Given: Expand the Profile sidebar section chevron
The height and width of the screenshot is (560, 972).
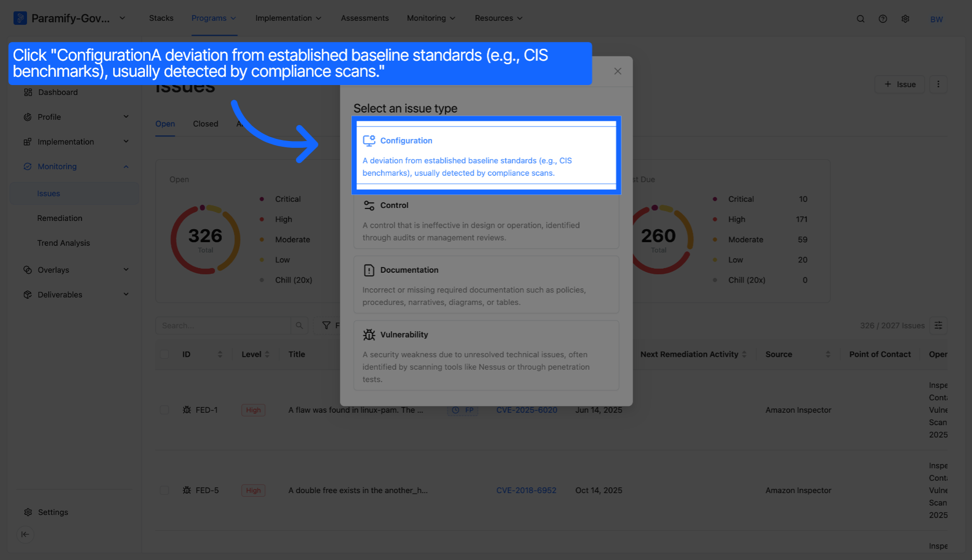Looking at the screenshot, I should point(126,117).
